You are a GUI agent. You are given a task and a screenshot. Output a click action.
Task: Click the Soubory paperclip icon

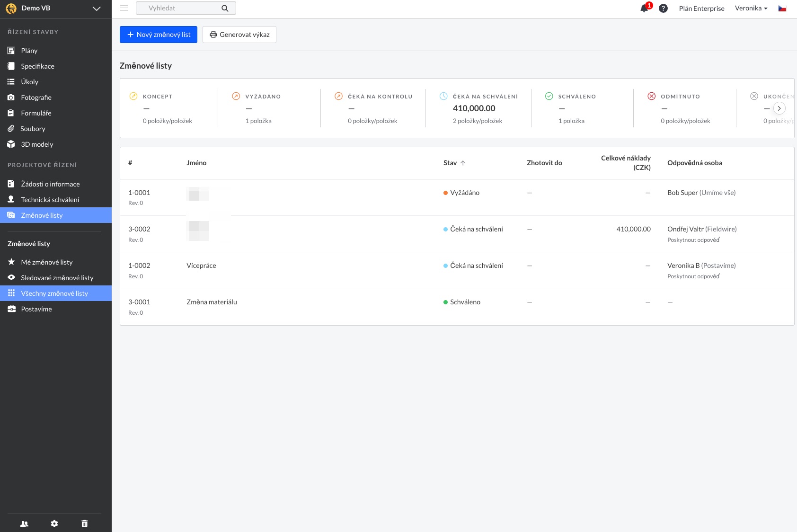pos(11,128)
